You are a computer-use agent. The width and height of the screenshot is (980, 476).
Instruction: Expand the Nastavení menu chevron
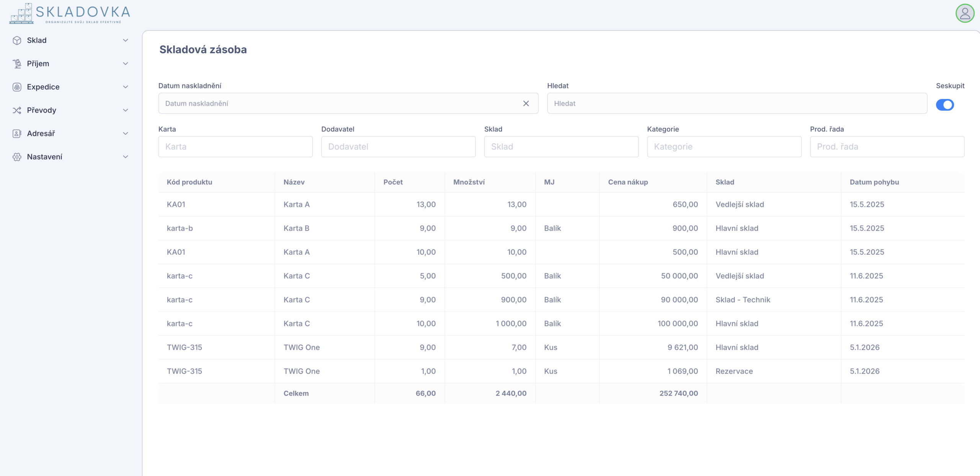coord(125,157)
